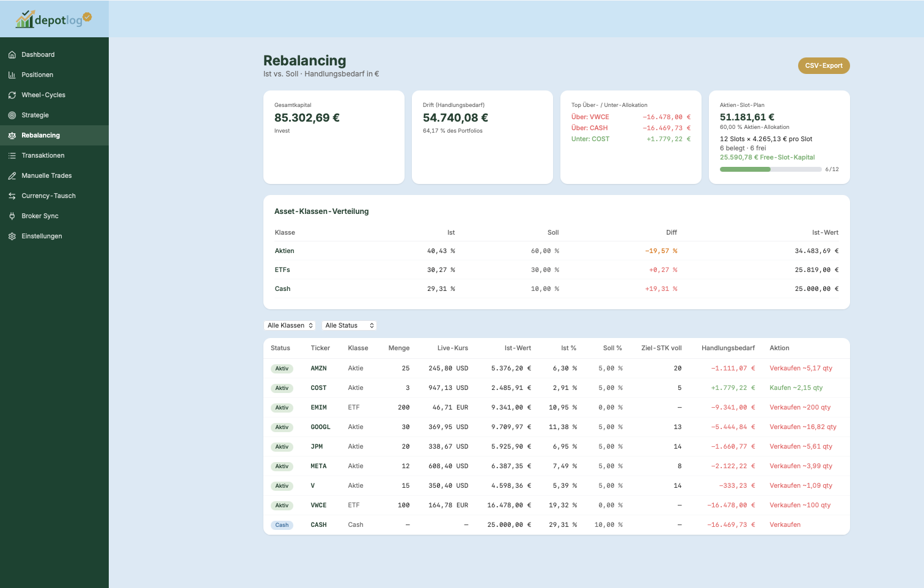The width and height of the screenshot is (924, 588).
Task: Click the Gesamtkapital value 85.302,69 €
Action: tap(307, 118)
